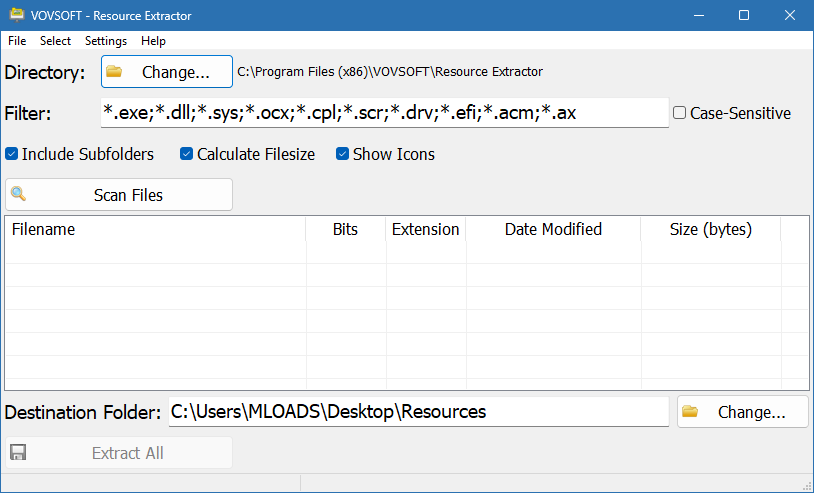This screenshot has height=493, width=814.
Task: Open the Help menu
Action: (154, 41)
